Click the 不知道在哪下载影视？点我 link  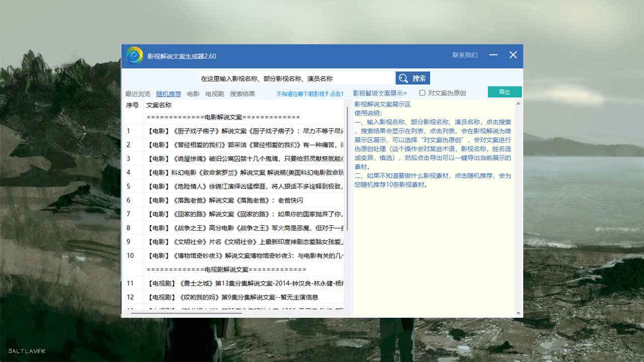pos(309,94)
